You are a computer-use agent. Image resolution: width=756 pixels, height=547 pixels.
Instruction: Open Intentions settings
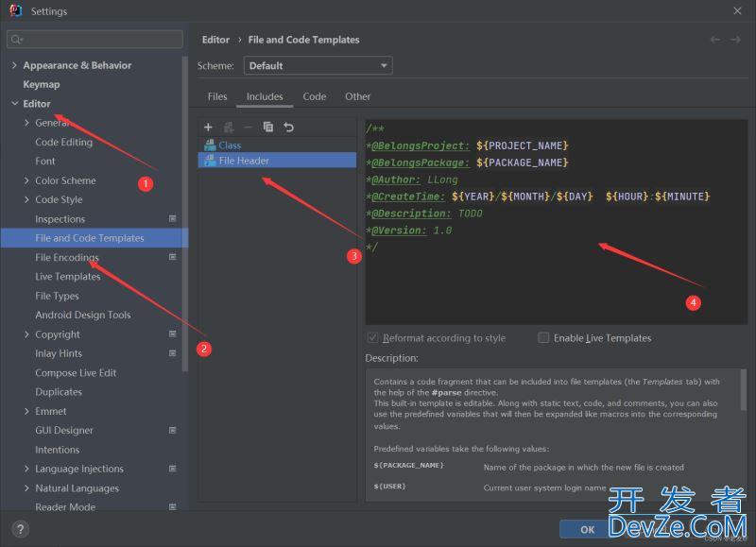point(58,450)
